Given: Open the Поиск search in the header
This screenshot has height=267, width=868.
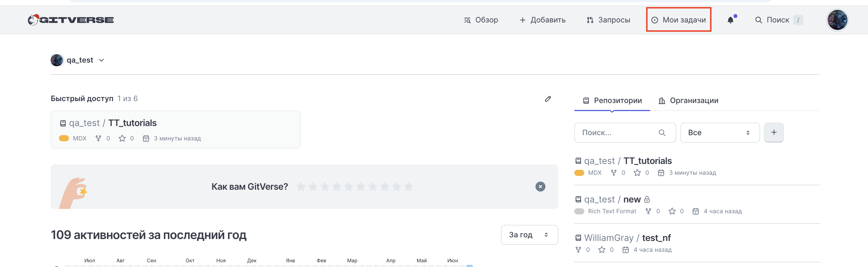Looking at the screenshot, I should pyautogui.click(x=779, y=20).
